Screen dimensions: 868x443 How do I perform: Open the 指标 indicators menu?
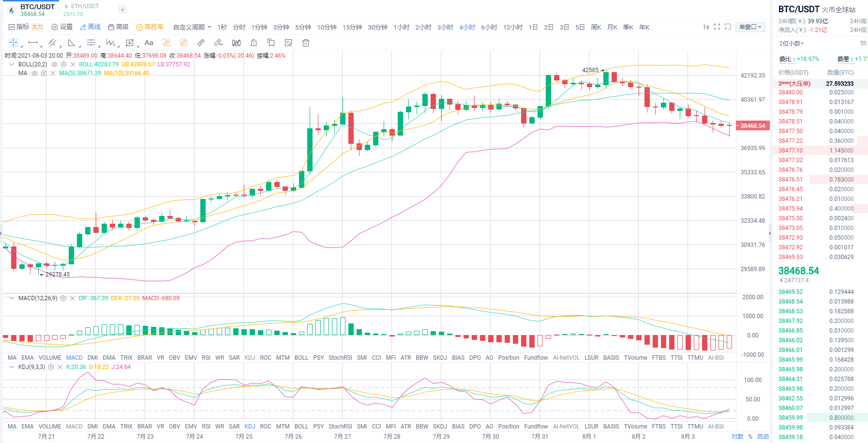click(19, 27)
